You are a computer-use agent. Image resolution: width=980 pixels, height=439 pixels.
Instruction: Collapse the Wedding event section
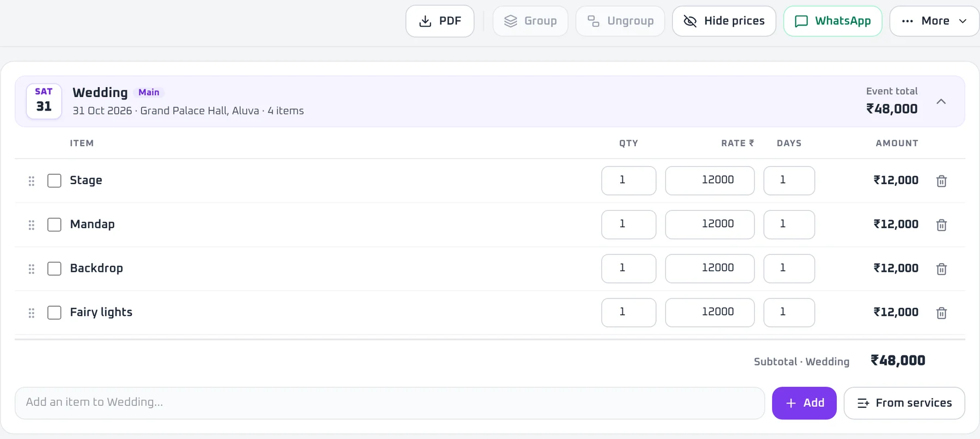click(941, 102)
